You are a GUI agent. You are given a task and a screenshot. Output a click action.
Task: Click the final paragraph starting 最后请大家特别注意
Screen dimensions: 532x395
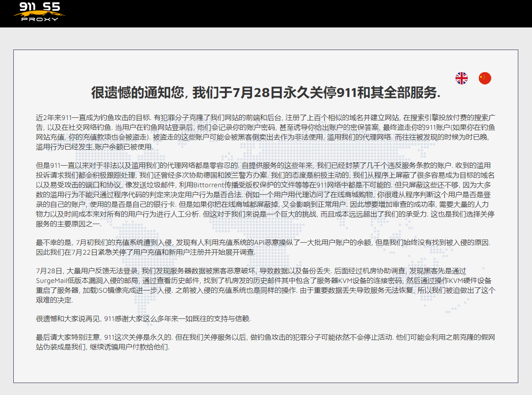coord(266,342)
